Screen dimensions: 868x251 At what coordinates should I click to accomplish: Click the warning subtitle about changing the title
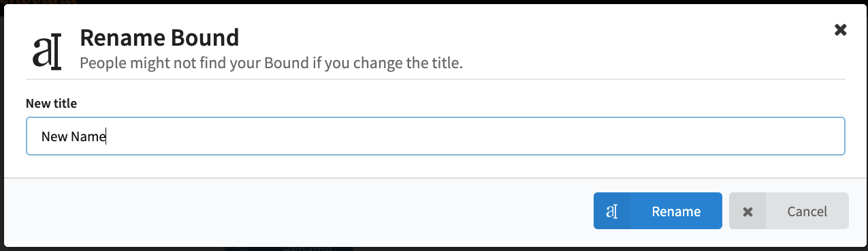click(x=272, y=63)
